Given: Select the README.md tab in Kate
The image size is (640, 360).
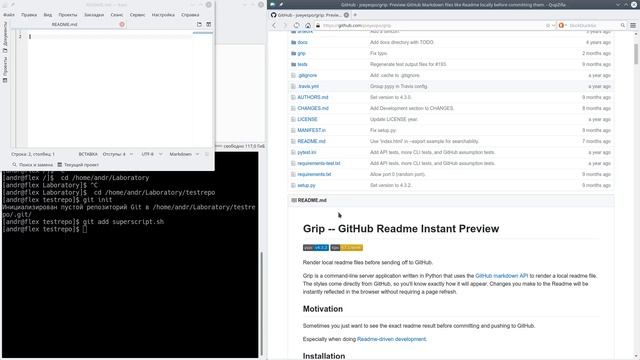Looking at the screenshot, I should pyautogui.click(x=64, y=24).
